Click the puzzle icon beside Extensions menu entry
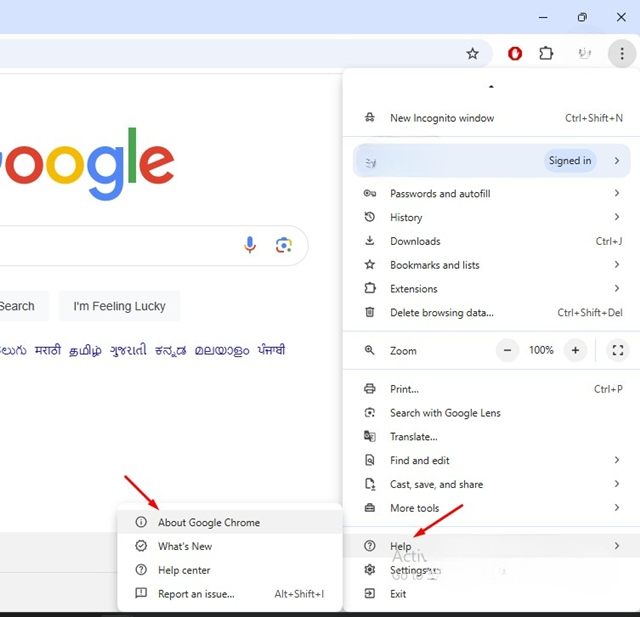 pyautogui.click(x=369, y=288)
